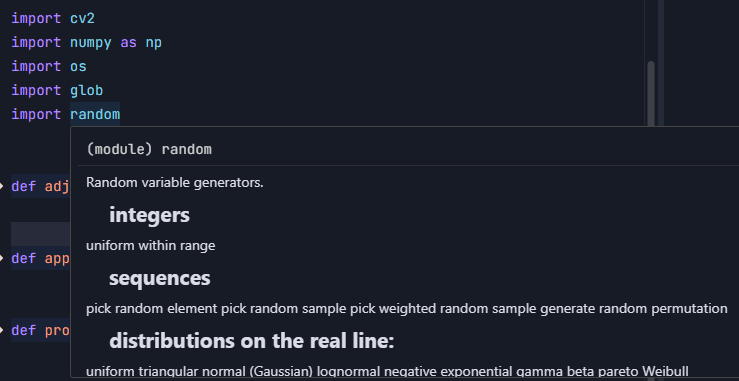This screenshot has width=739, height=381.
Task: Expand the folded 'def adj' function arrow
Action: (2, 186)
